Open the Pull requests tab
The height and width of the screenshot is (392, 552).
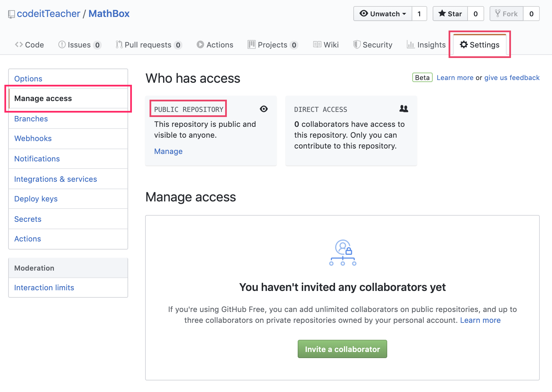pos(149,45)
